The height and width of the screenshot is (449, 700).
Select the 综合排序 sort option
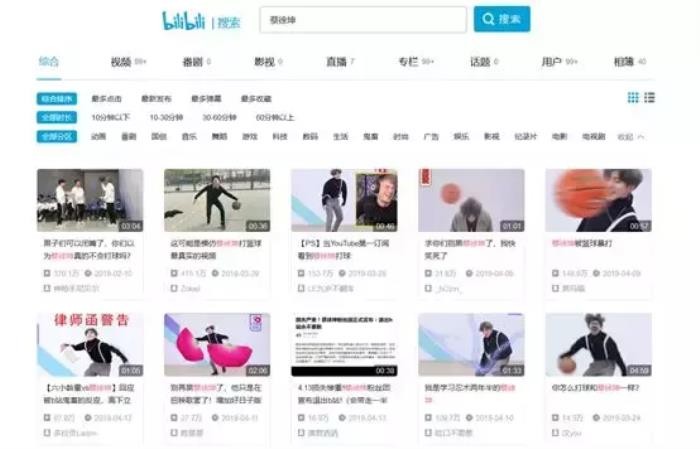tap(56, 99)
